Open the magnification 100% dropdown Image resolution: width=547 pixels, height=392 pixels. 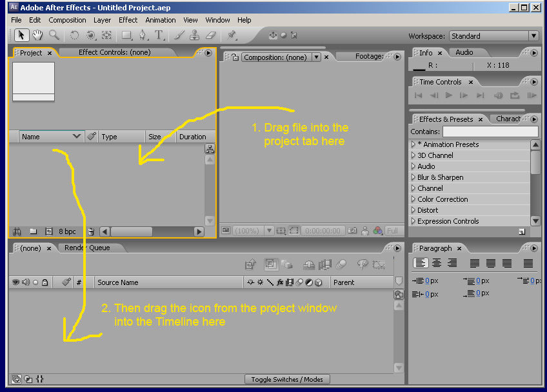(269, 231)
